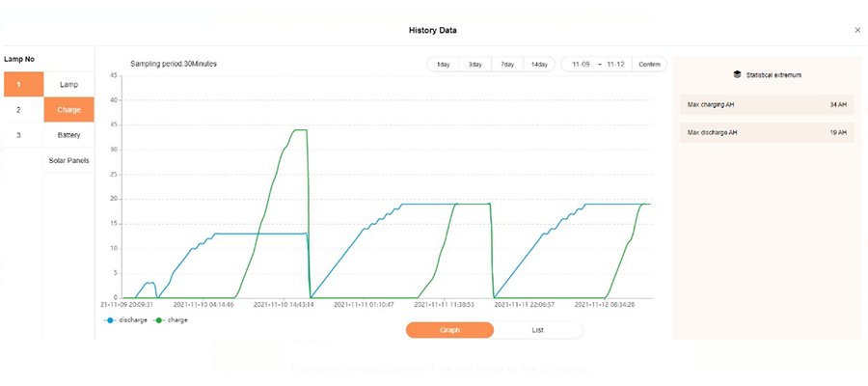Toggle charge series in legend
The width and height of the screenshot is (868, 386).
[171, 320]
